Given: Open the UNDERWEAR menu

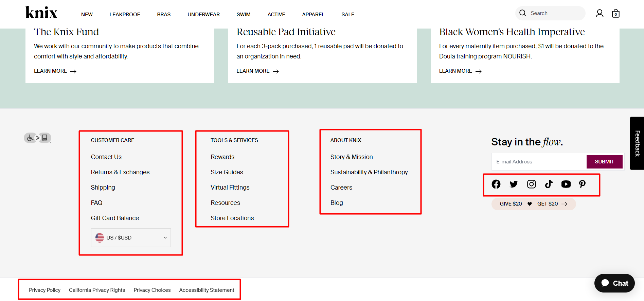Looking at the screenshot, I should click(x=204, y=14).
